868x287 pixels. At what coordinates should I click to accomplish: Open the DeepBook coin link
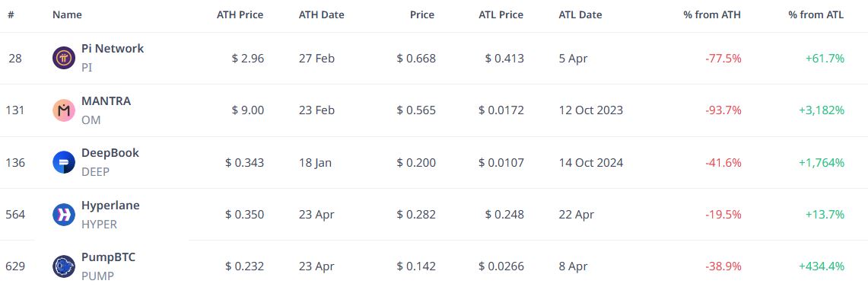point(110,152)
